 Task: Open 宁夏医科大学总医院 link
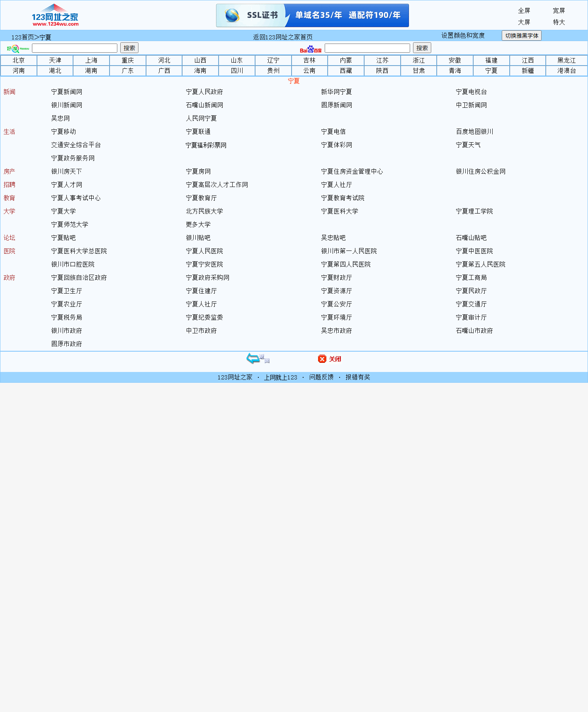[x=79, y=251]
